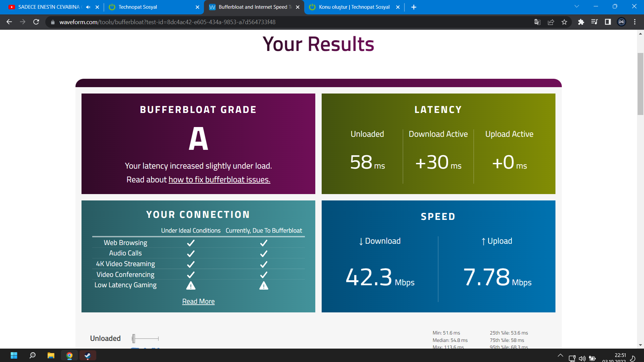The width and height of the screenshot is (644, 362).
Task: Switch to Konu oluştur Technopat Sosyal tab
Action: pos(354,7)
